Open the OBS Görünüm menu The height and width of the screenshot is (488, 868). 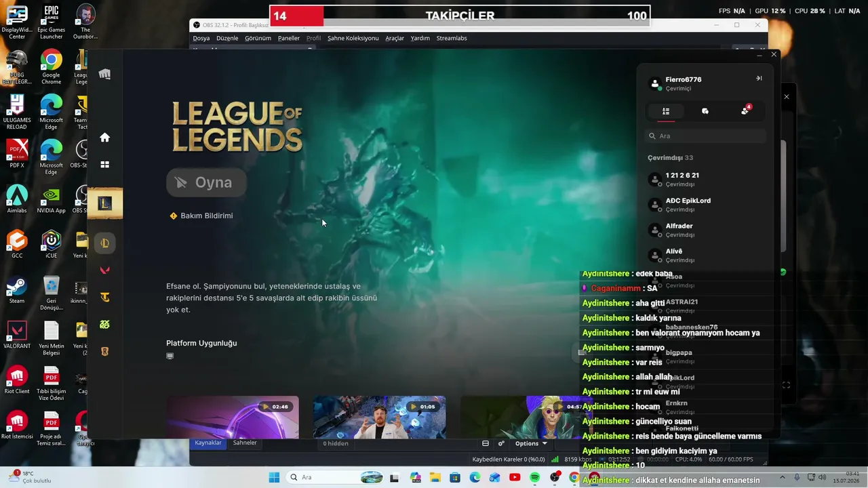pos(258,39)
